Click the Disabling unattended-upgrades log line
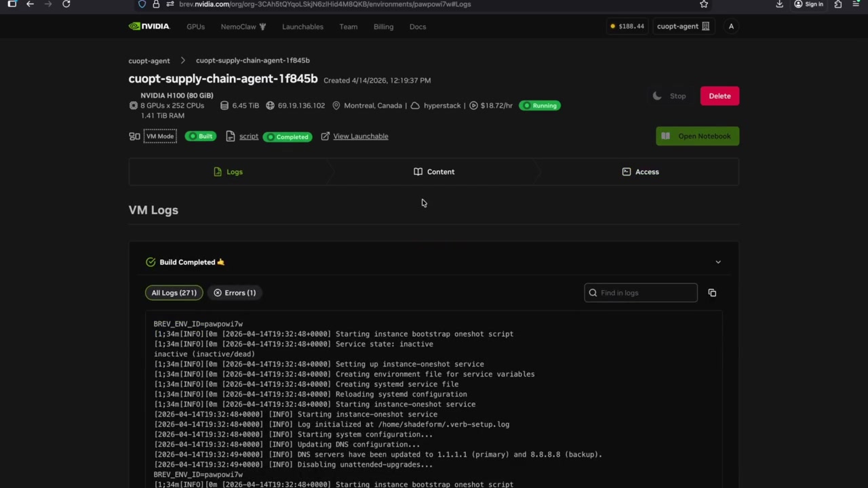Image resolution: width=868 pixels, height=488 pixels. pos(293,465)
